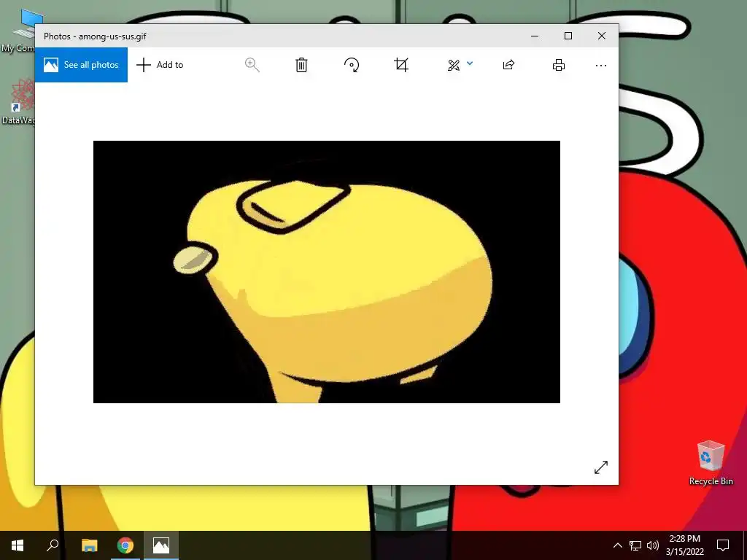Enter fullscreen with diagonal arrows icon
The width and height of the screenshot is (747, 560).
click(601, 467)
